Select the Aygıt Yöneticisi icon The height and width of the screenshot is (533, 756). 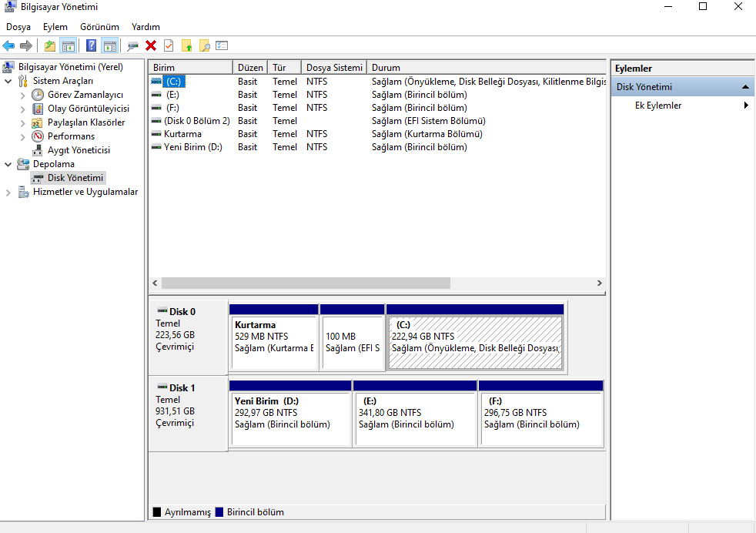(x=38, y=150)
